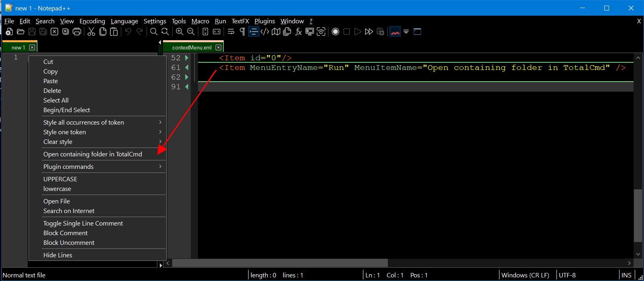644x281 pixels.
Task: Toggle word wrap toolbar icon
Action: coord(231,32)
